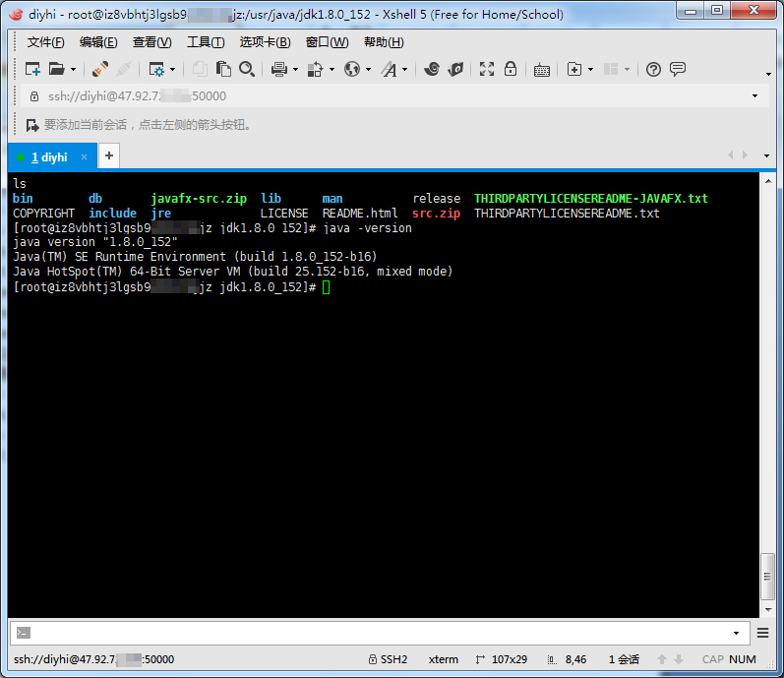Click the status bar down arrow
The height and width of the screenshot is (678, 784).
[x=679, y=659]
